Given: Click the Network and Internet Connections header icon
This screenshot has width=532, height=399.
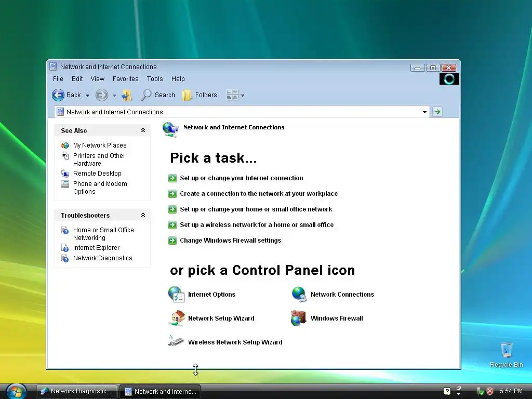Looking at the screenshot, I should coord(170,129).
